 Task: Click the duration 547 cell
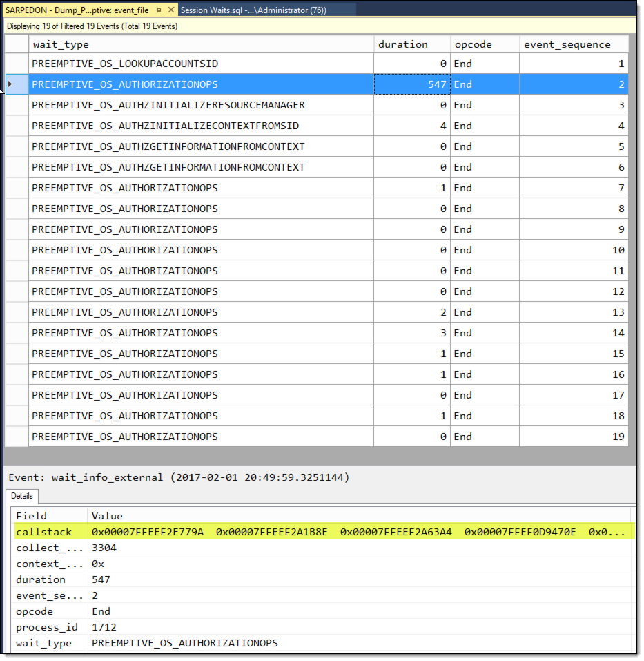click(412, 84)
